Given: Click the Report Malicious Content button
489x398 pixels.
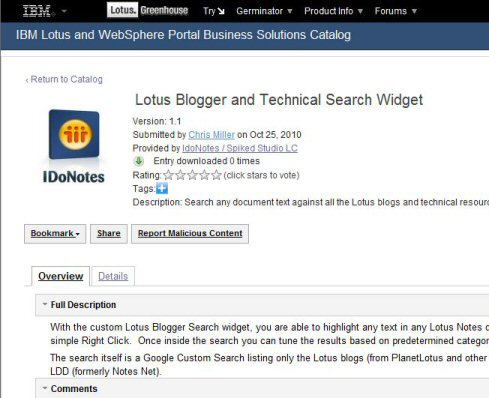Looking at the screenshot, I should tap(190, 234).
